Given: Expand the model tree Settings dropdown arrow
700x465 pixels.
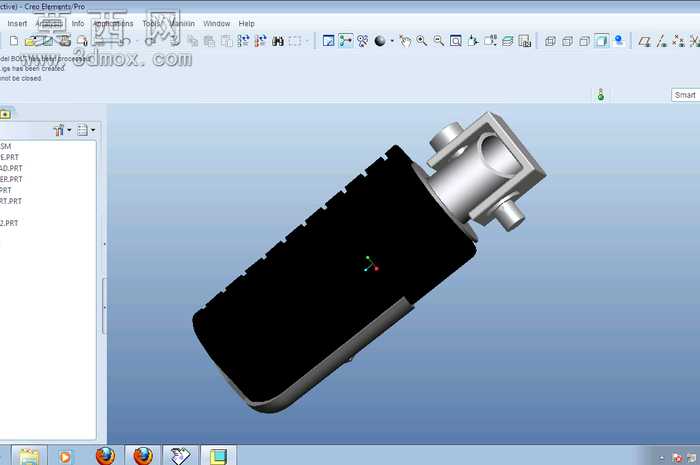Looking at the screenshot, I should pos(69,130).
